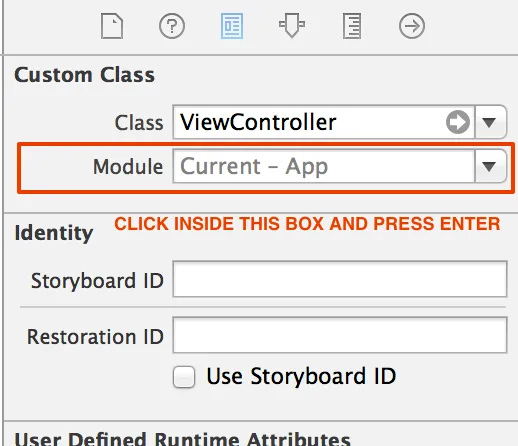
Task: Click the Use Storyboard ID label text
Action: tap(301, 376)
